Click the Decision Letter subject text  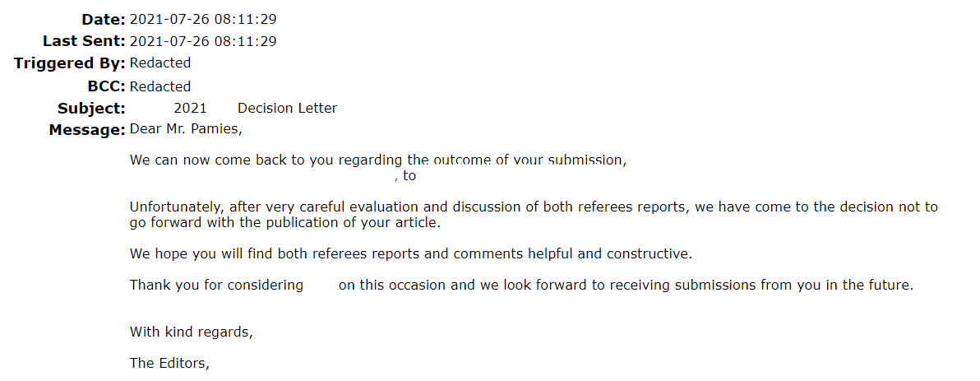coord(288,109)
